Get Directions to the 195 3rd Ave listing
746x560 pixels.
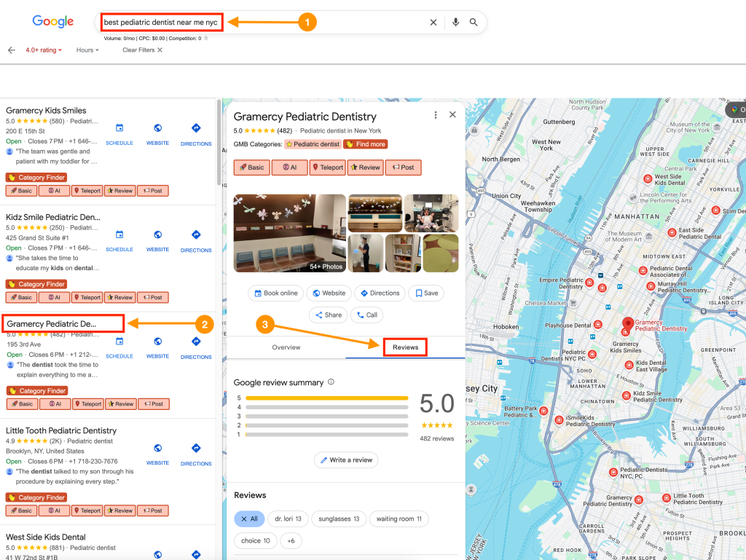point(196,347)
